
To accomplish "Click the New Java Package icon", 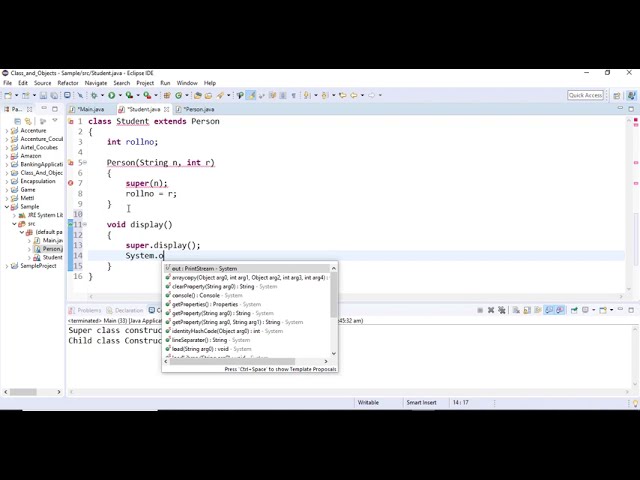I will pyautogui.click(x=167, y=96).
